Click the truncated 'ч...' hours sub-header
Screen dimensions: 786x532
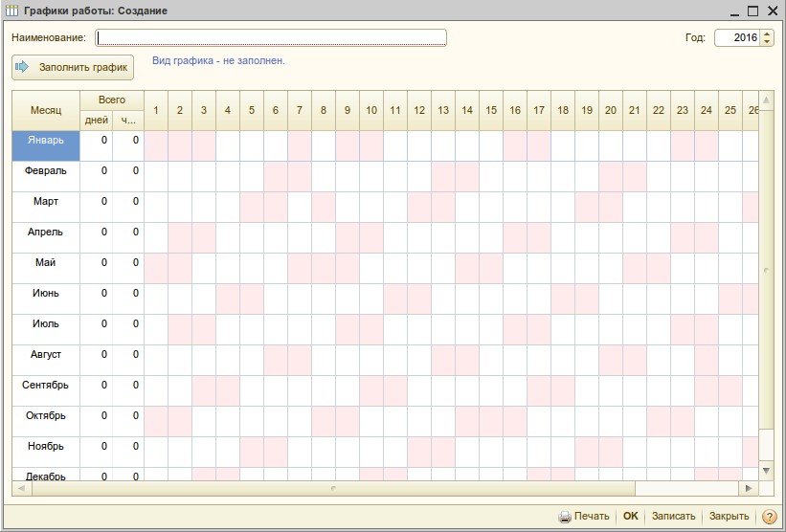coord(128,121)
